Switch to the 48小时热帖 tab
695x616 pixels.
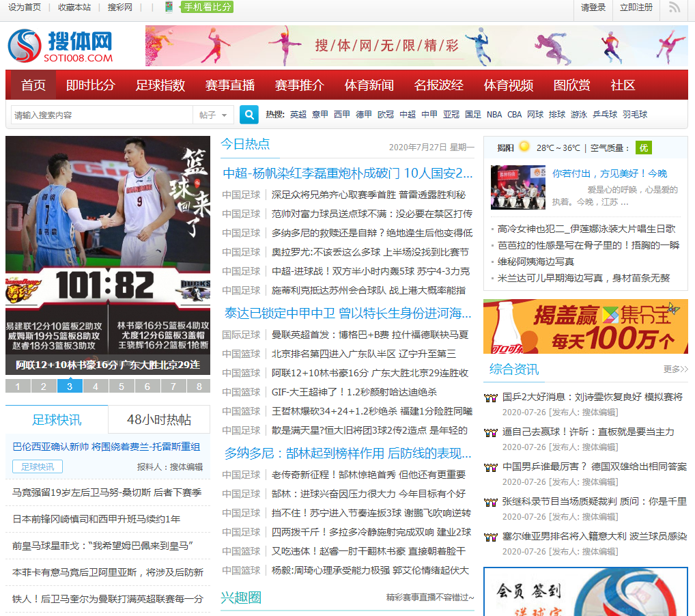(159, 419)
